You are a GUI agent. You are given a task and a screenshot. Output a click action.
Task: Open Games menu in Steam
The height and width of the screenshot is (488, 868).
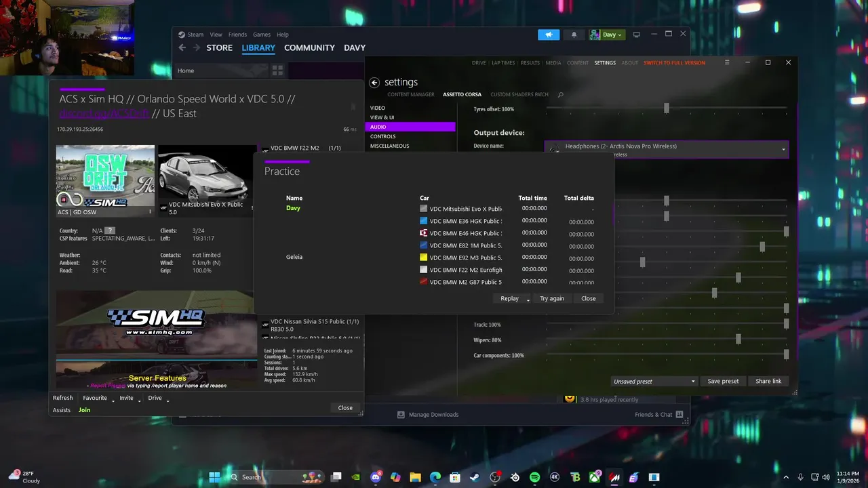262,35
